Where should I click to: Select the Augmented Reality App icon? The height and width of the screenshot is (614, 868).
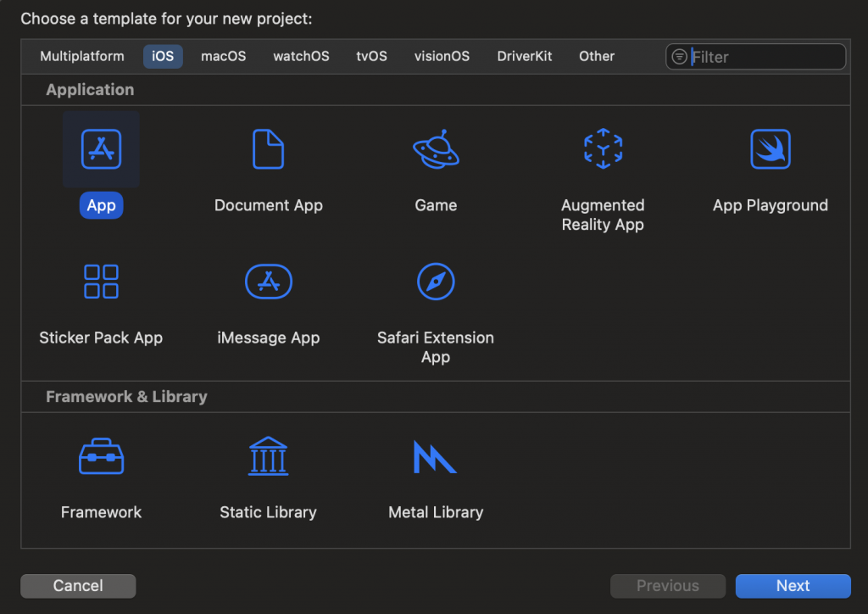tap(603, 149)
